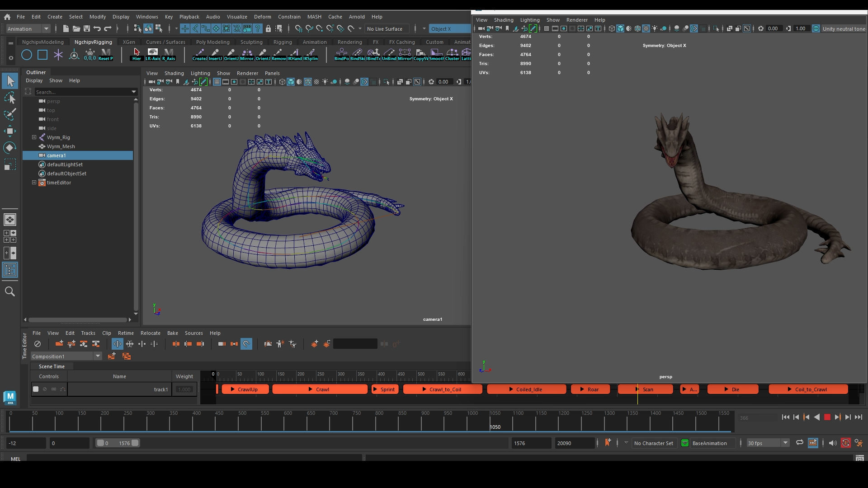868x488 pixels.
Task: Click the LR-Axis shelf icon
Action: (153, 55)
